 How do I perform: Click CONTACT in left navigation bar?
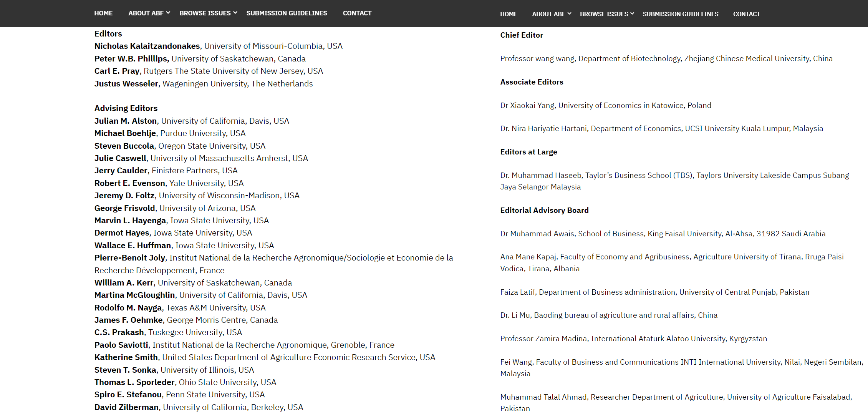[357, 13]
